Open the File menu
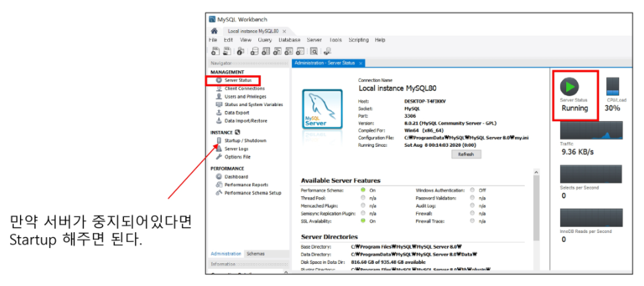The image size is (644, 286). pos(213,40)
